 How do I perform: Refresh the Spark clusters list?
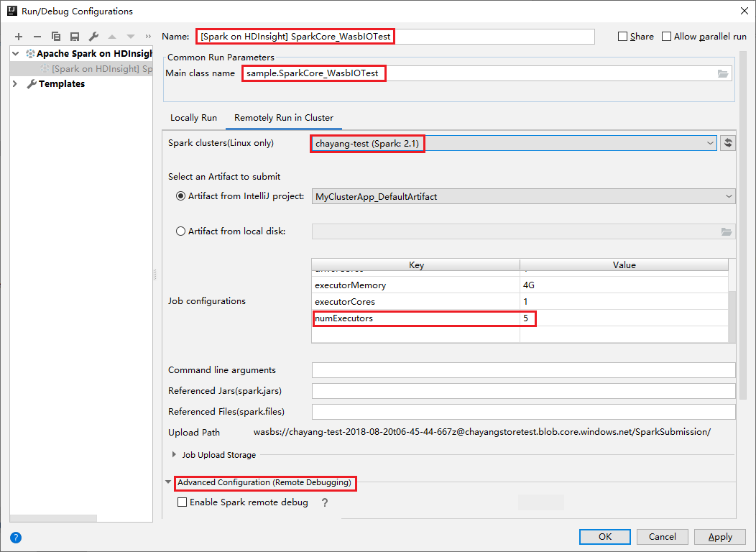[727, 142]
